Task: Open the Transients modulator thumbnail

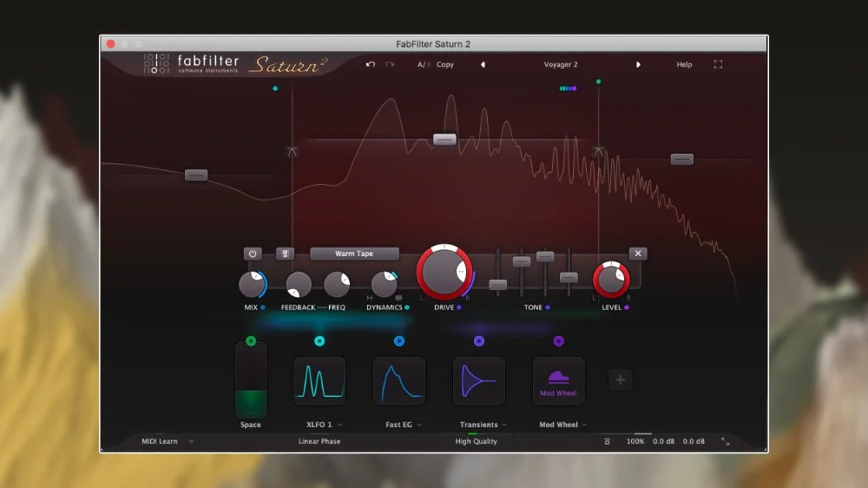Action: 479,380
